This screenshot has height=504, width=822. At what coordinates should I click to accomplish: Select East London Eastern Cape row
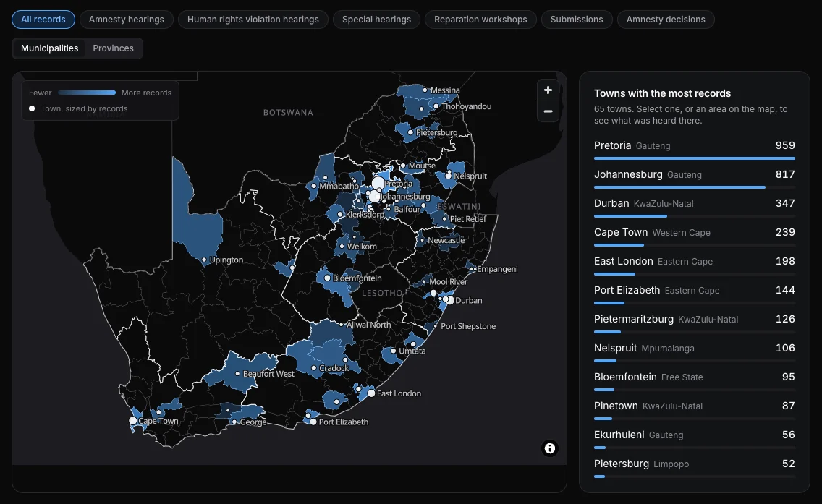point(695,264)
